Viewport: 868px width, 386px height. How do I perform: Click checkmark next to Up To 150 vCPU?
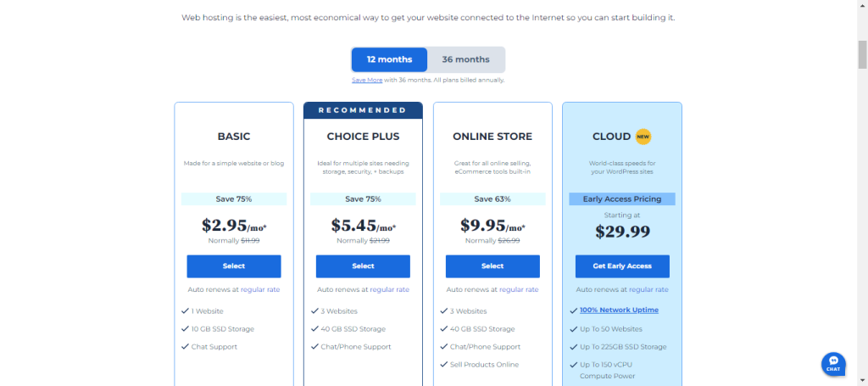tap(573, 365)
